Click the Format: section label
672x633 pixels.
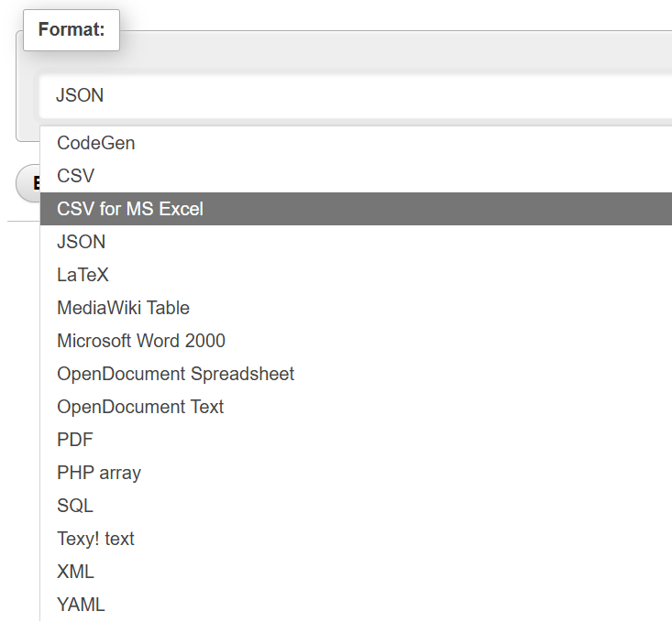(x=72, y=29)
